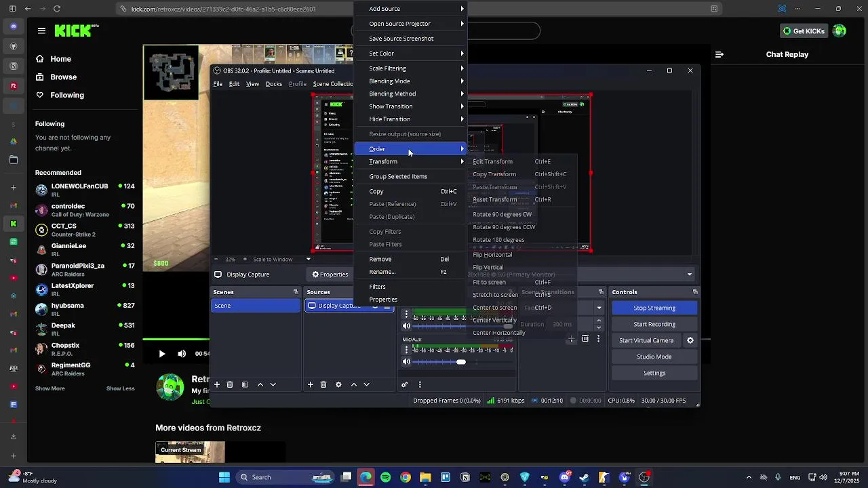The height and width of the screenshot is (488, 868).
Task: Select Group Selected Items entry
Action: pyautogui.click(x=410, y=176)
